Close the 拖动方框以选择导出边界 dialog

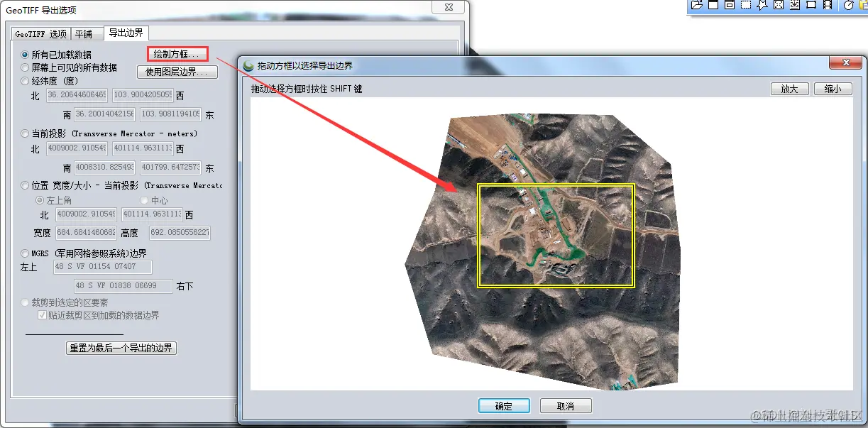click(x=845, y=63)
